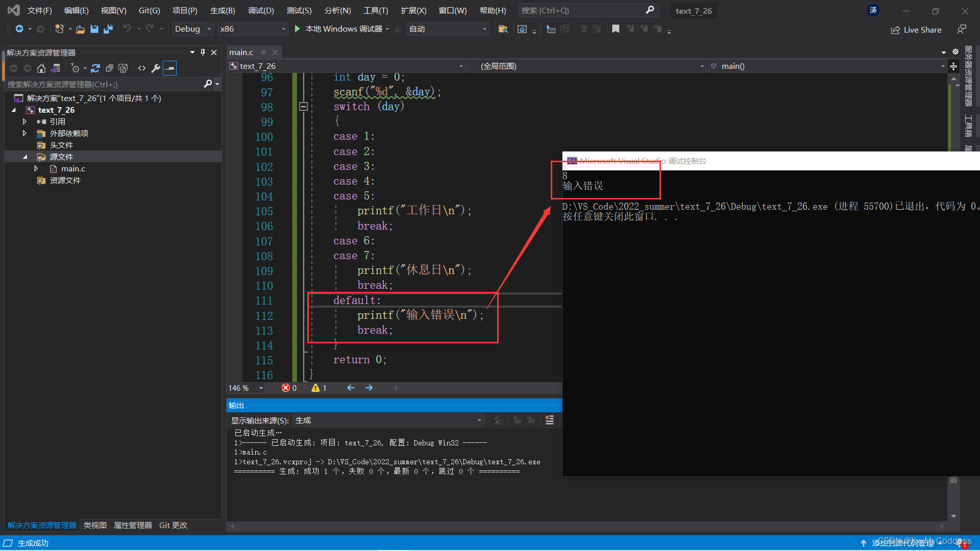Click Home icon in Solution Explorer toolbar

41,68
